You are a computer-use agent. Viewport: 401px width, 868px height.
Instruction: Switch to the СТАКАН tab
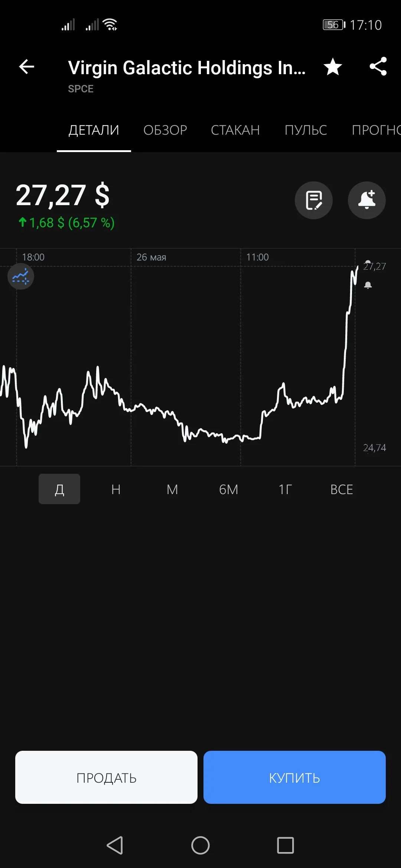click(235, 130)
